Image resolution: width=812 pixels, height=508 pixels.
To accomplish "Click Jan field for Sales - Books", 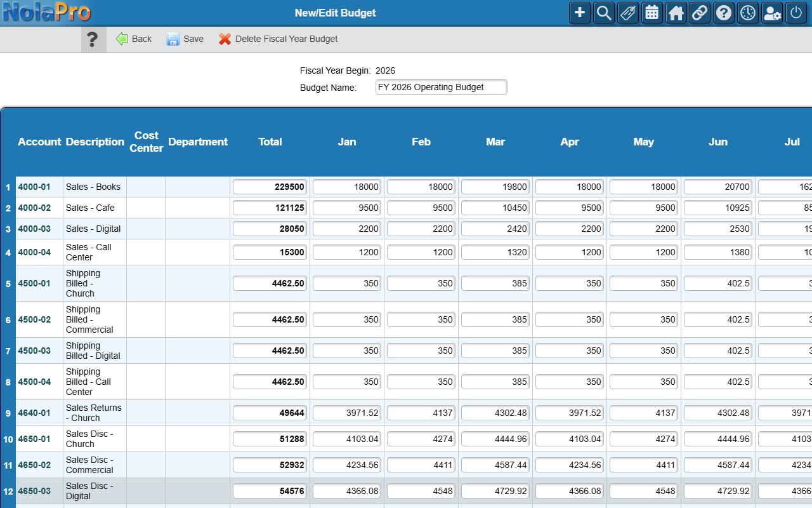I will coord(347,187).
